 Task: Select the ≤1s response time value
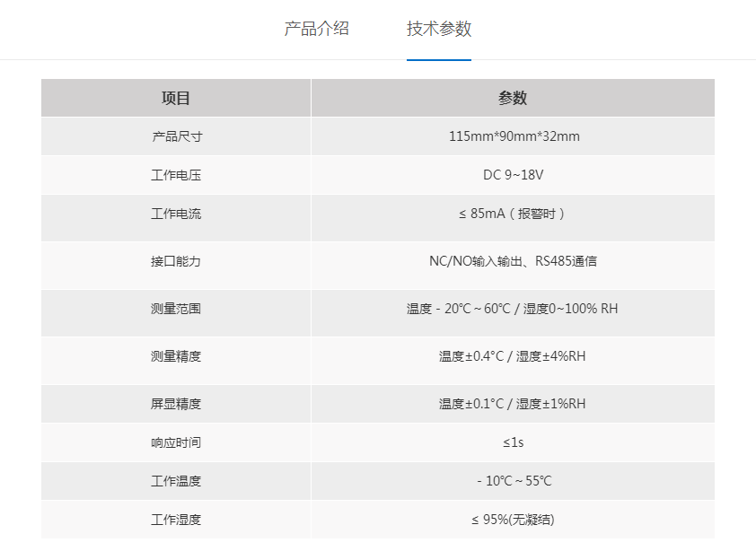tap(513, 442)
